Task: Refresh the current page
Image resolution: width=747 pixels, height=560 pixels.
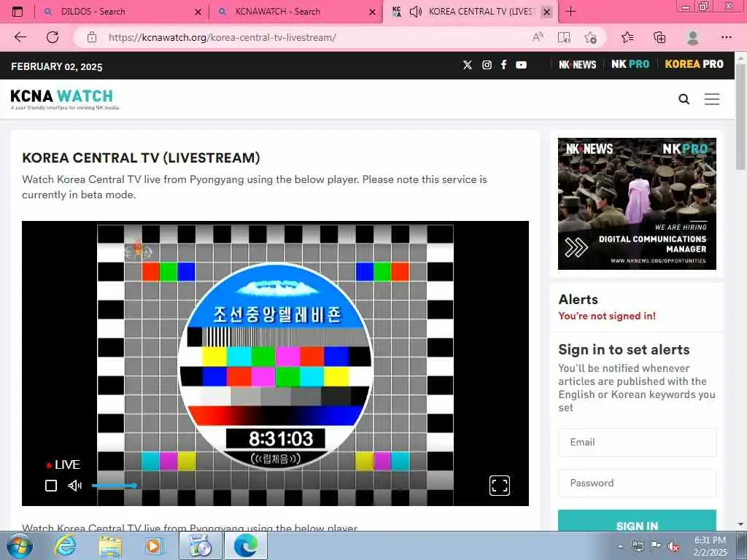Action: (x=53, y=37)
